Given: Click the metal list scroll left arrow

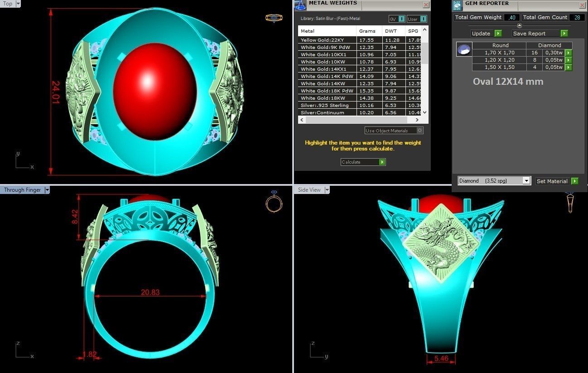Looking at the screenshot, I should (301, 120).
